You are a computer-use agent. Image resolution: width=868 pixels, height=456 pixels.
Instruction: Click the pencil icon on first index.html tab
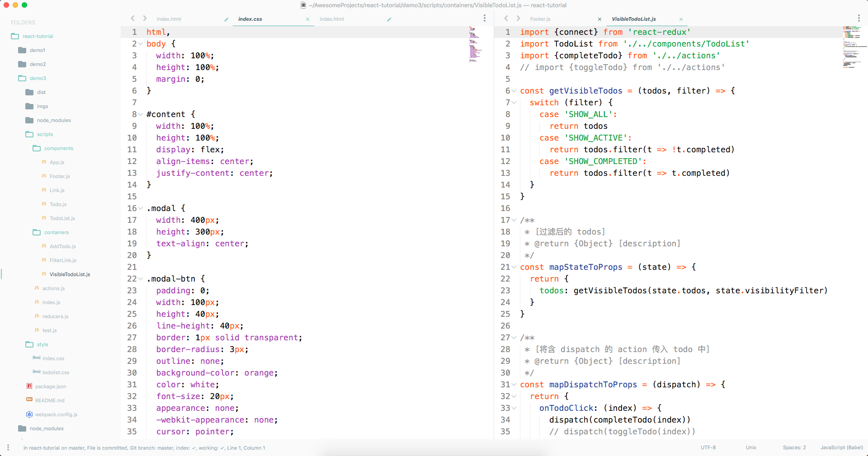tap(226, 19)
